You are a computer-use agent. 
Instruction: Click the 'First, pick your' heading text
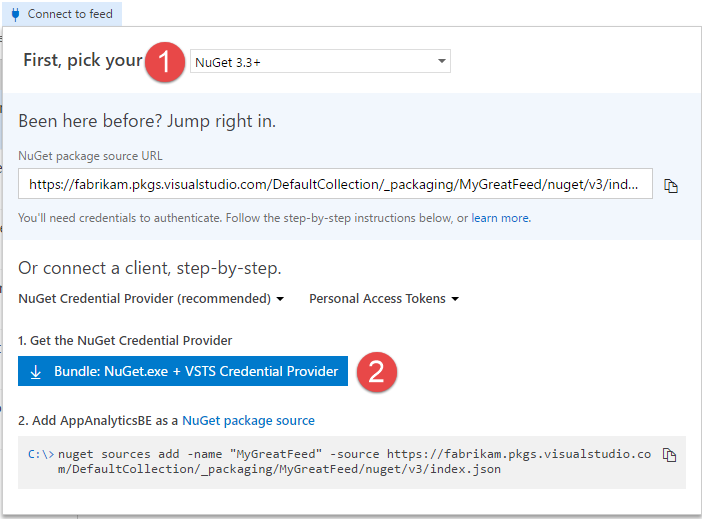pos(83,60)
